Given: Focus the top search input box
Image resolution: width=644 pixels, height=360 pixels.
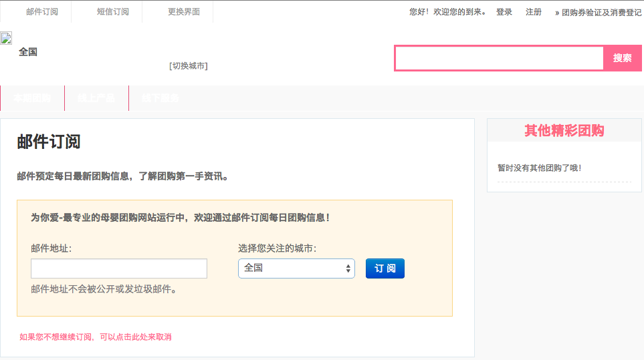Looking at the screenshot, I should (500, 58).
